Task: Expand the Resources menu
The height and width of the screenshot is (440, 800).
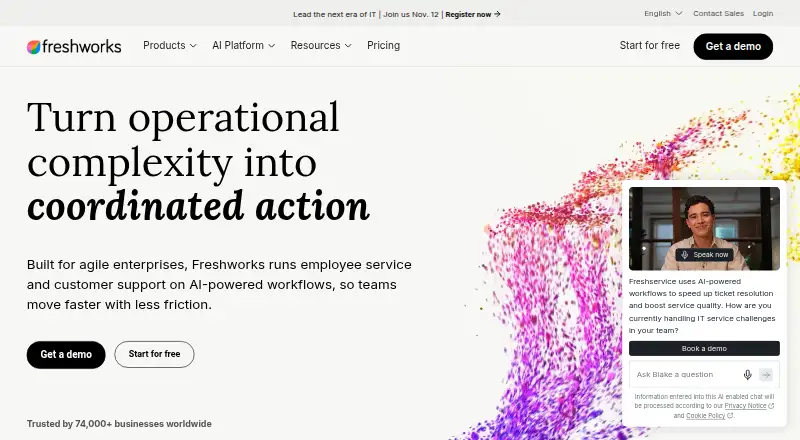Action: (x=321, y=45)
